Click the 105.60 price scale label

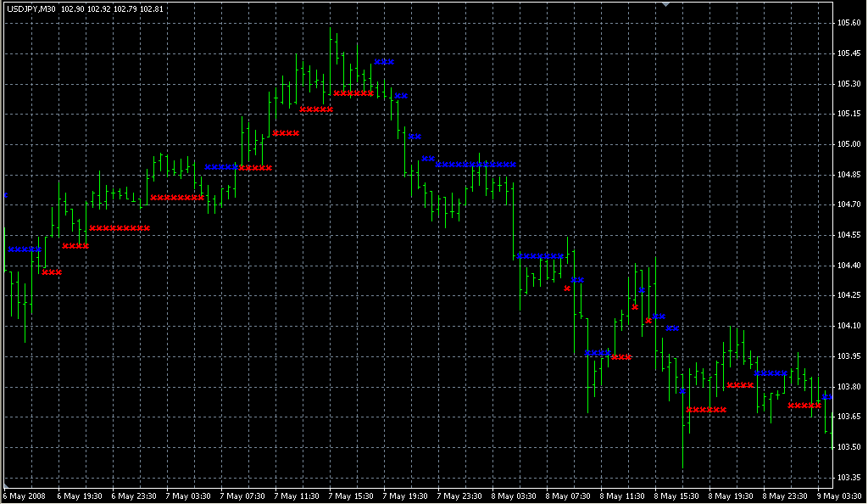(849, 23)
